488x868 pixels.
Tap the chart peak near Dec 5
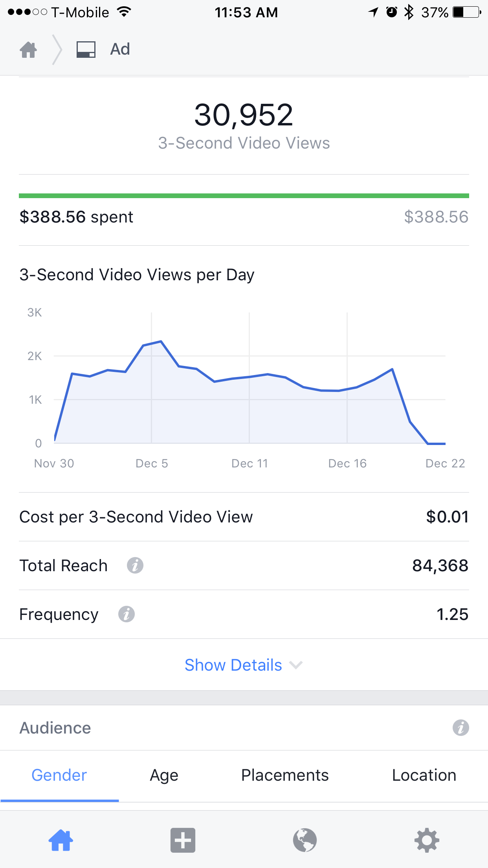tap(161, 342)
